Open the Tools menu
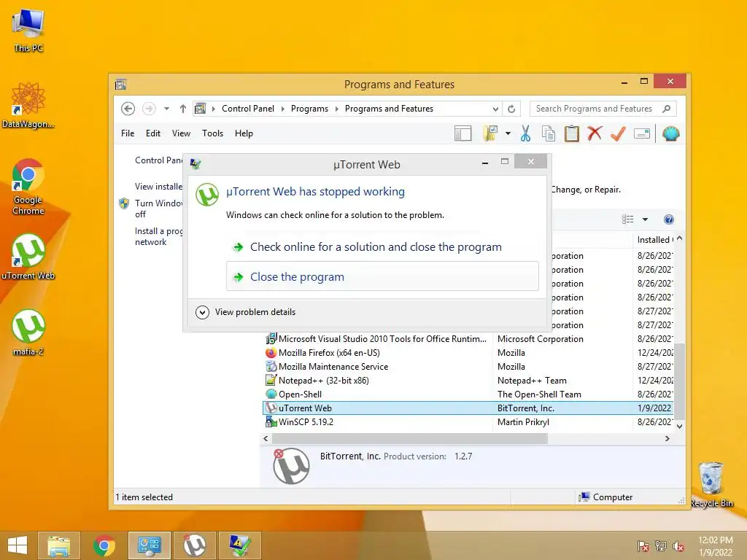747x560 pixels. [x=212, y=133]
